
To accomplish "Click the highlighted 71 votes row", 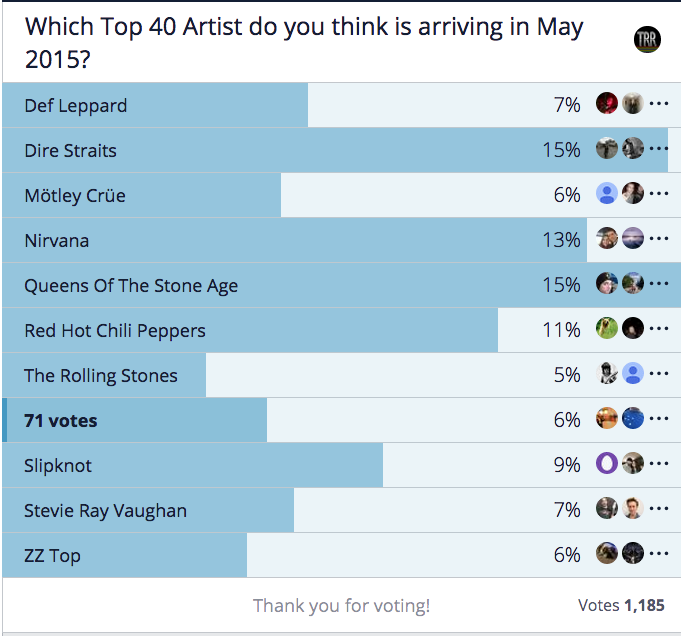I will pyautogui.click(x=341, y=420).
